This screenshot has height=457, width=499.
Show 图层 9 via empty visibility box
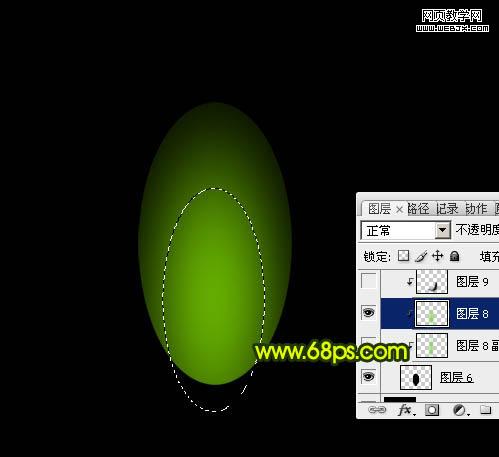[x=369, y=281]
